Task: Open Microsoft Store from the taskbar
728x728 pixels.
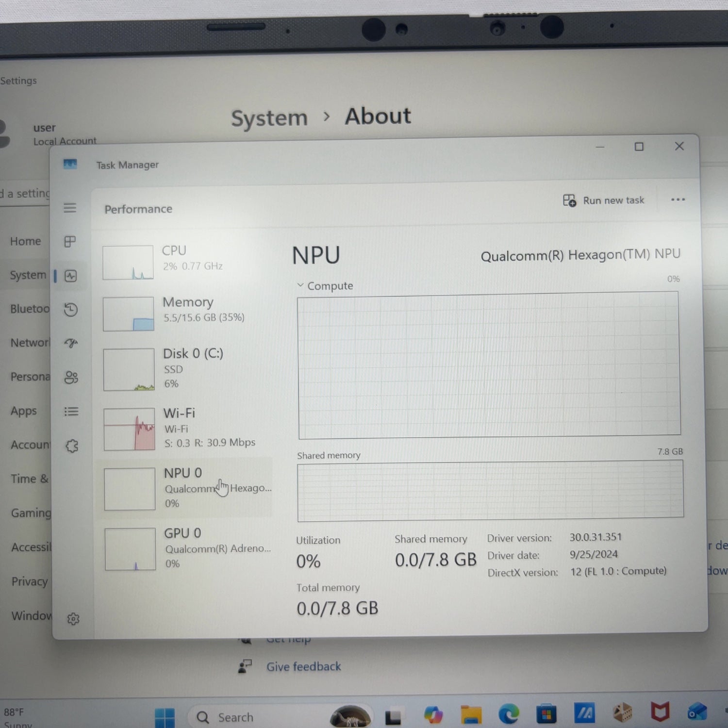Action: pyautogui.click(x=546, y=714)
